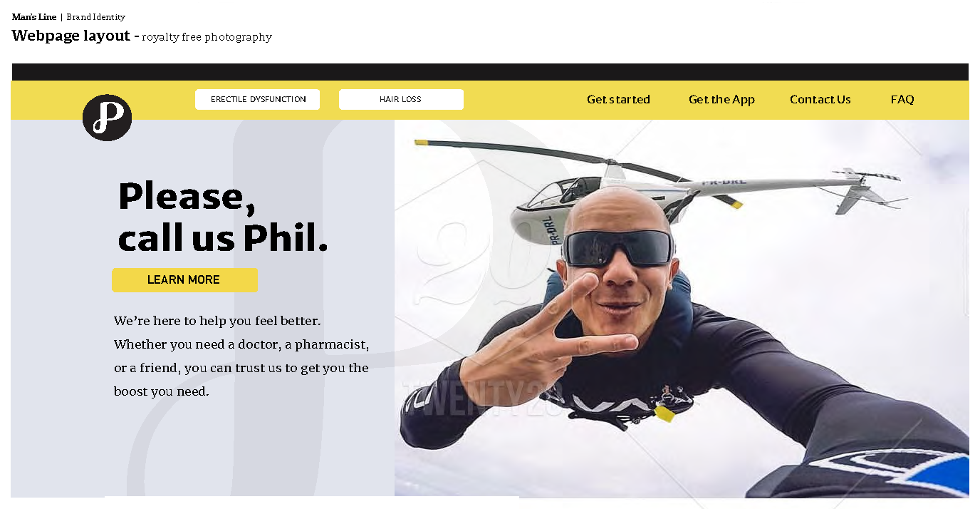Click the 'Man's Line' header text
980x509 pixels.
click(34, 17)
